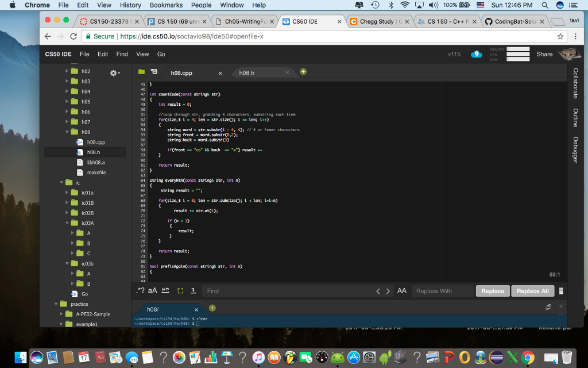Screen dimensions: 588x368
Task: Toggle the find bar console switch
Action: [x=561, y=291]
